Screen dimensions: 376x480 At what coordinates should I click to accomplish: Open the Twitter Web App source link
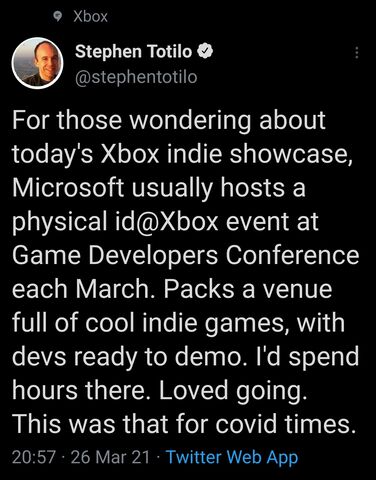232,458
